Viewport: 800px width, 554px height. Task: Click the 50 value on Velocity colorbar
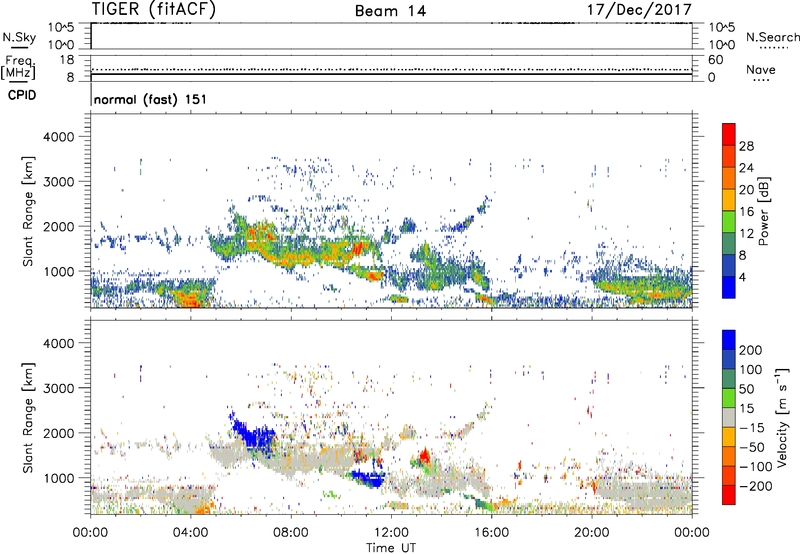point(747,389)
